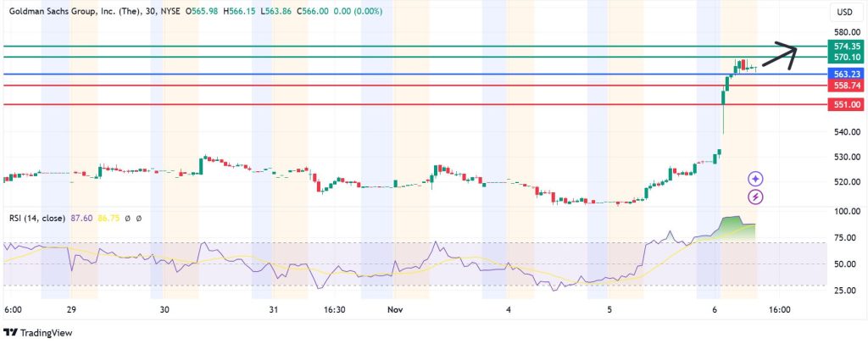The width and height of the screenshot is (868, 344).
Task: Open the USD currency selector
Action: click(x=844, y=12)
